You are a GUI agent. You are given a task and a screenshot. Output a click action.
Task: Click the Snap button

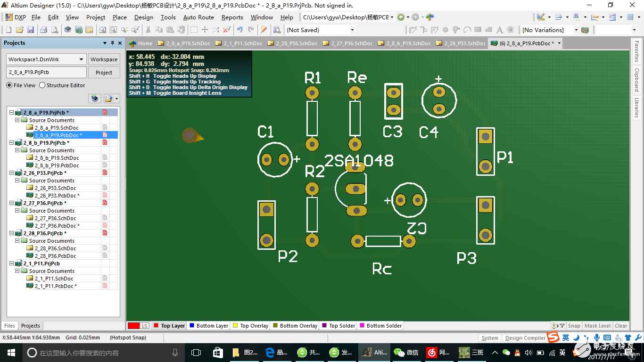574,326
